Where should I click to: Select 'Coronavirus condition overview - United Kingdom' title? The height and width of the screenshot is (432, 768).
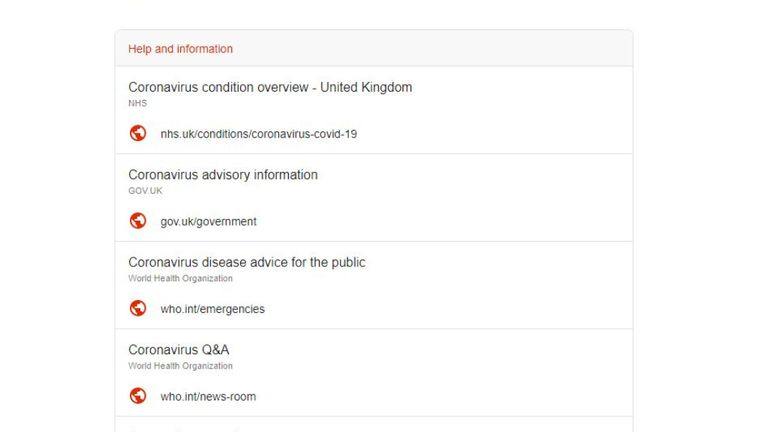pos(270,87)
